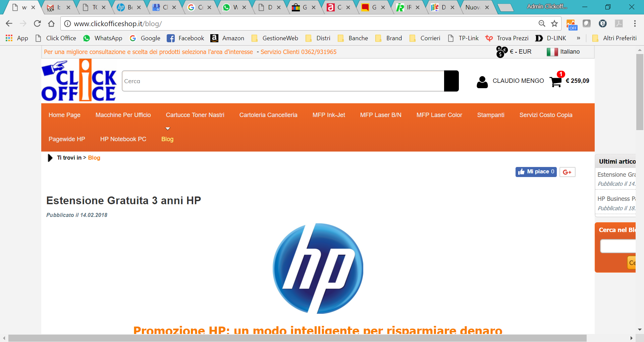Open the Google bookmark
Screen dimensions: 644x342
pos(145,38)
